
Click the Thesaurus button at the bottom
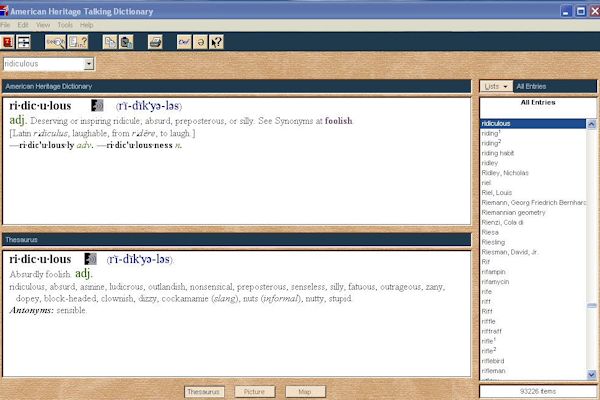204,392
